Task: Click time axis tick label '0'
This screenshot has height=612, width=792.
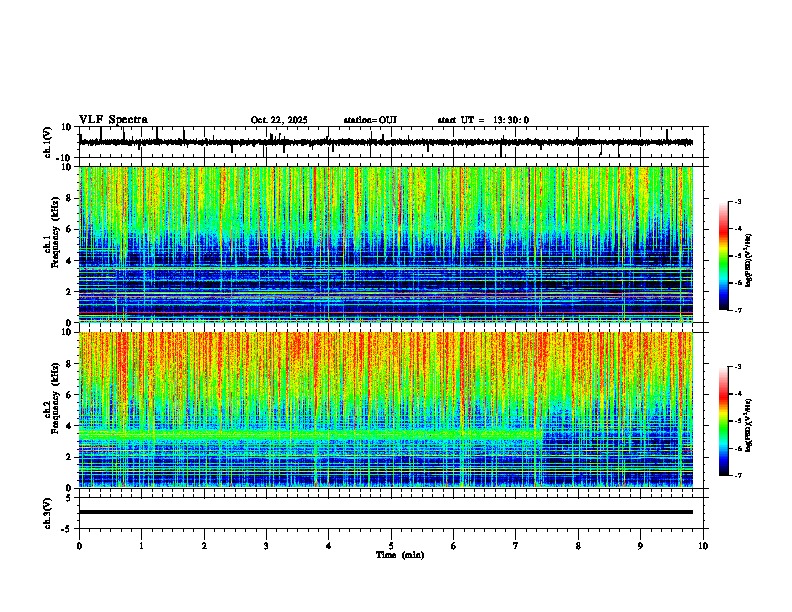Action: point(79,546)
